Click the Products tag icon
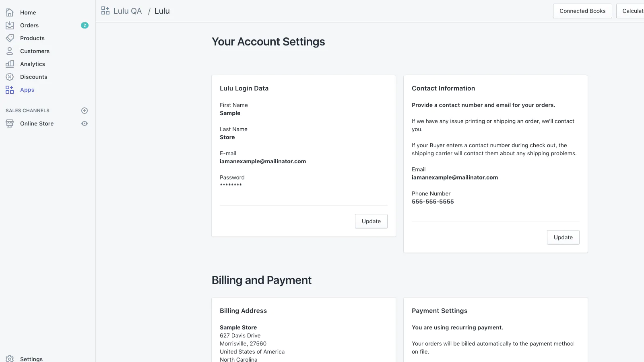Image resolution: width=644 pixels, height=362 pixels. (x=10, y=38)
